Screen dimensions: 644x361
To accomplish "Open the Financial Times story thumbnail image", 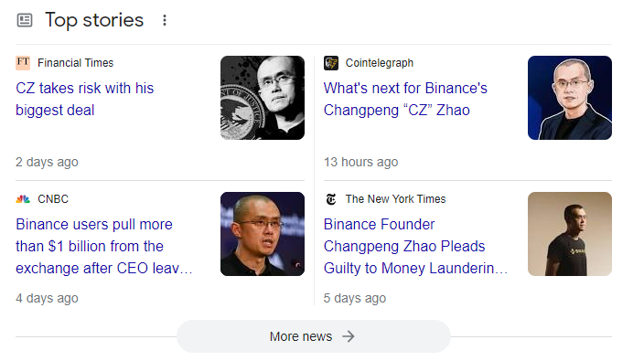I will pyautogui.click(x=263, y=98).
